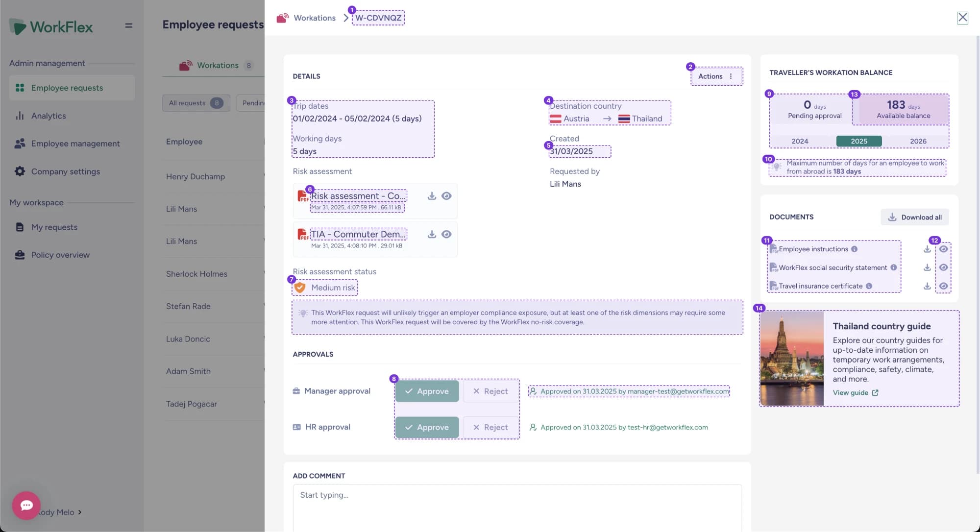This screenshot has height=532, width=980.
Task: Go to Workations breadcrumb
Action: [315, 18]
